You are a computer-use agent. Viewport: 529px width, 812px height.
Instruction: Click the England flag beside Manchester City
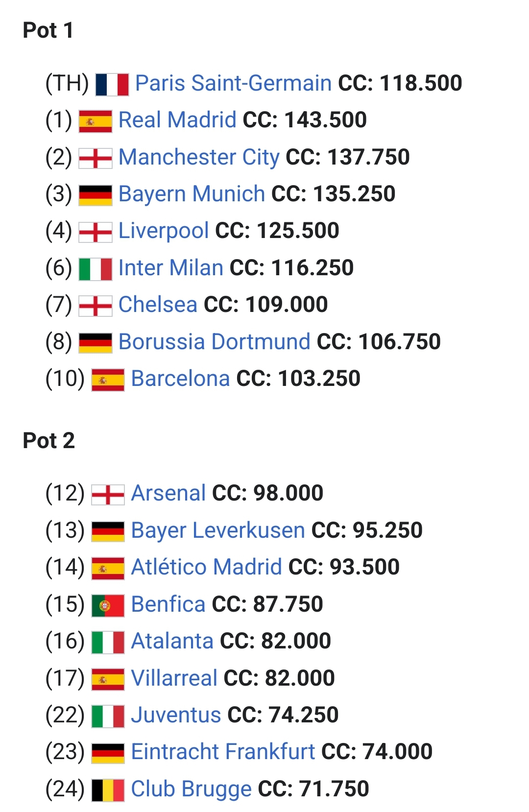click(x=96, y=158)
